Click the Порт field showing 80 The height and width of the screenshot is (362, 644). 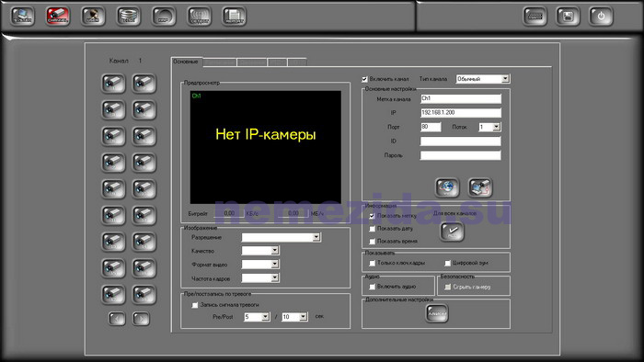coord(431,127)
